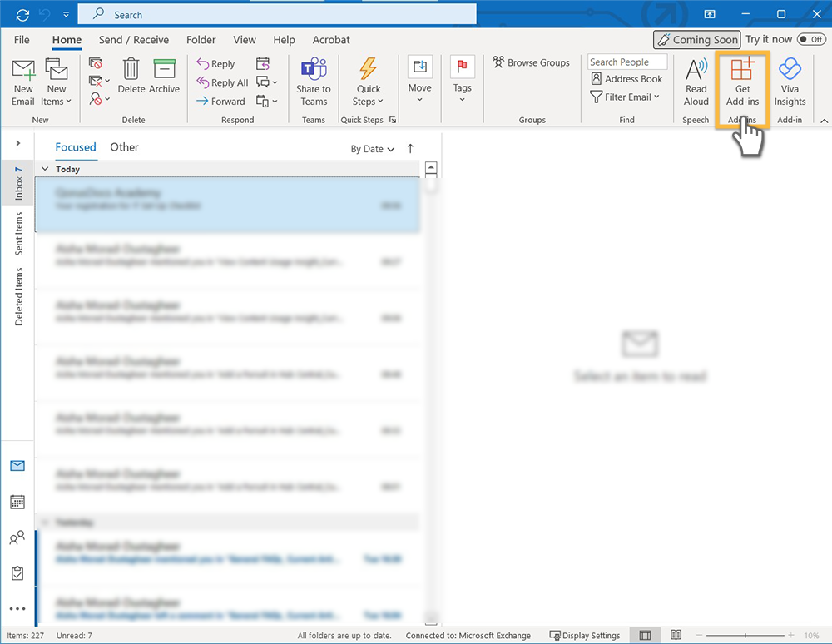Switch to Mail view
The height and width of the screenshot is (644, 832).
(x=17, y=466)
